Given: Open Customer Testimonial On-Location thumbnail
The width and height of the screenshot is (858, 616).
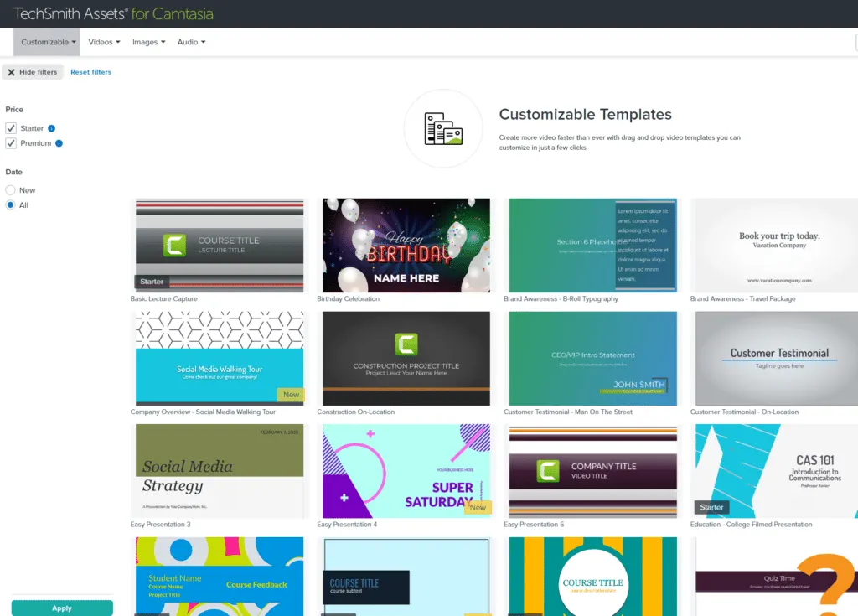Looking at the screenshot, I should (777, 359).
